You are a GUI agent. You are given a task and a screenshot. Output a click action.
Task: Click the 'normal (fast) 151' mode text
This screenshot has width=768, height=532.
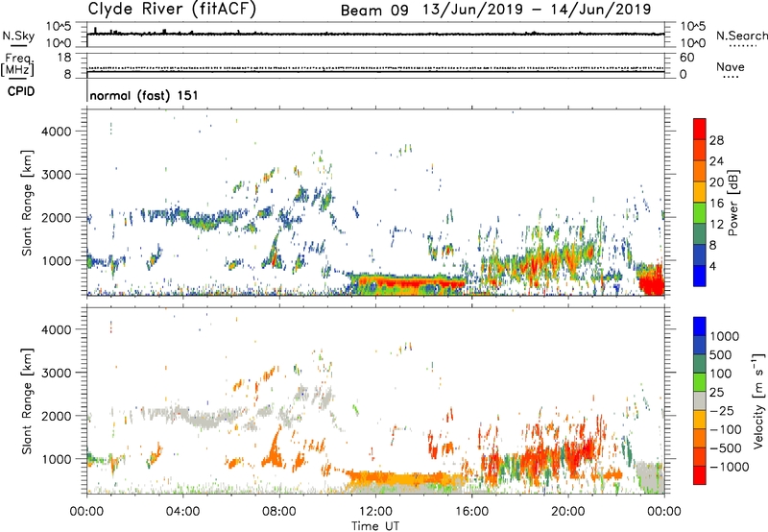click(x=144, y=95)
